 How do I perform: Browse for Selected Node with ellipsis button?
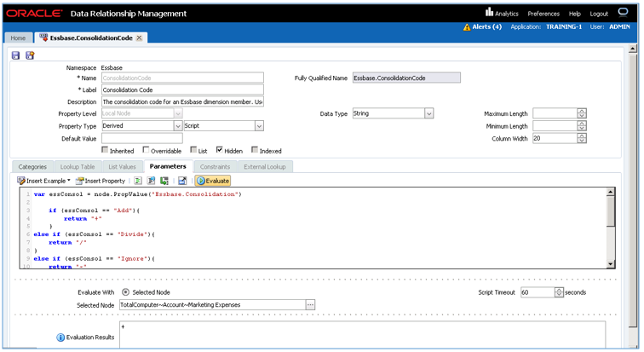click(x=310, y=305)
